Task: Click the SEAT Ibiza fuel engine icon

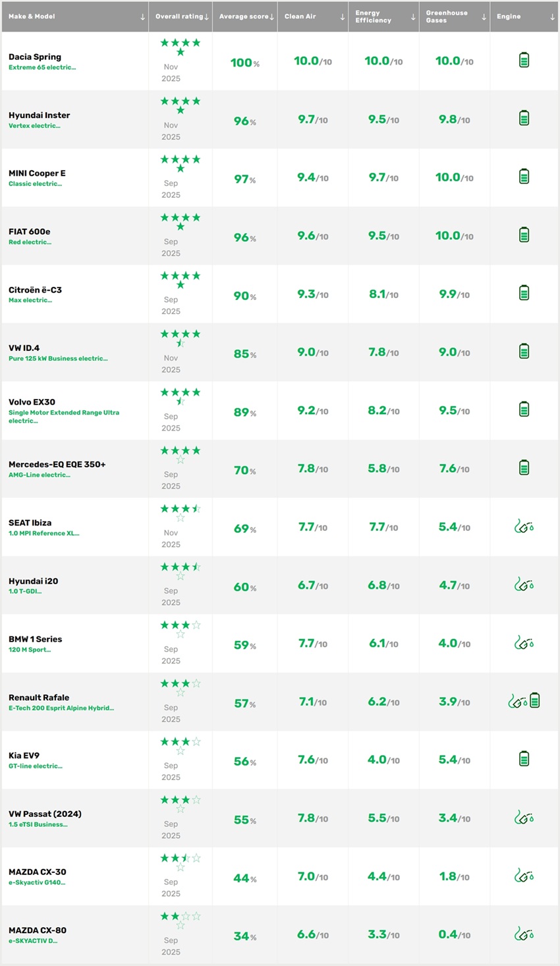Action: 524,526
